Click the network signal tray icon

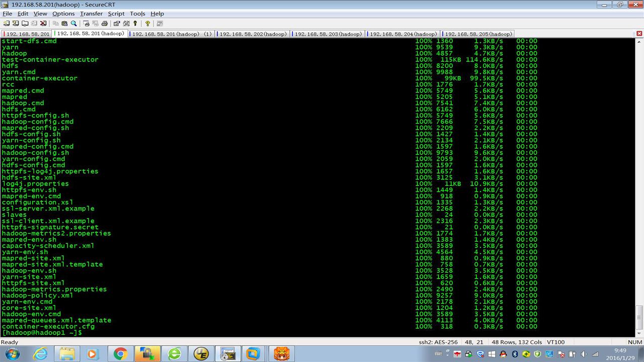tap(596, 354)
